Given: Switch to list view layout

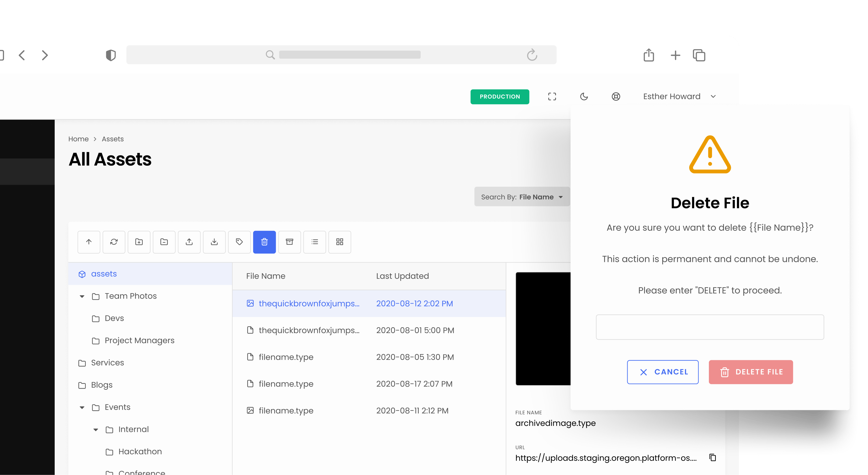Looking at the screenshot, I should pyautogui.click(x=315, y=242).
